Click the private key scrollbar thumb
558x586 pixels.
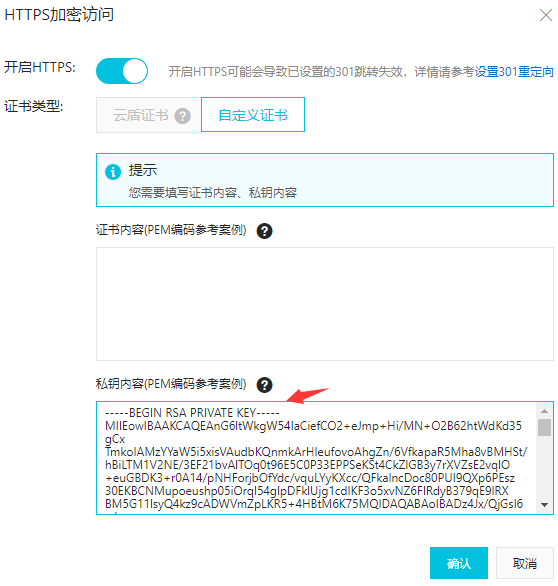tap(545, 427)
